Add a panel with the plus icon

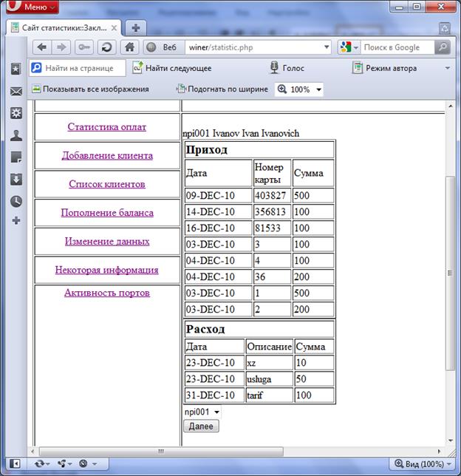pos(16,221)
